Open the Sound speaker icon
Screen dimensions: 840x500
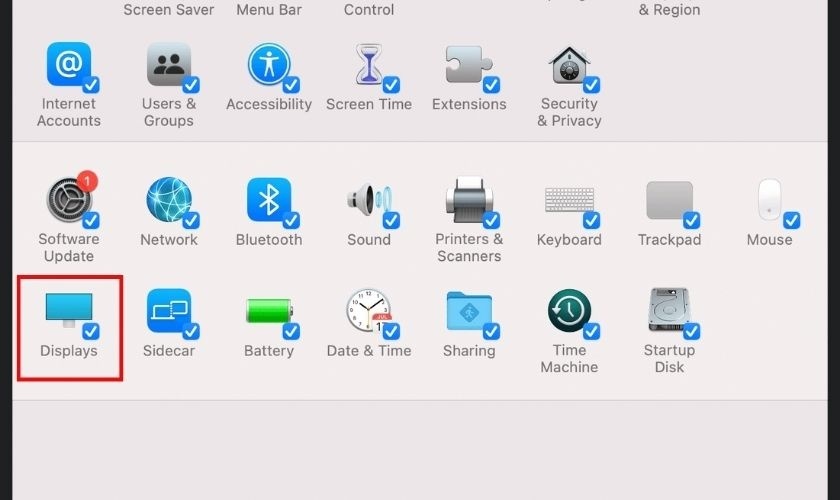point(368,200)
